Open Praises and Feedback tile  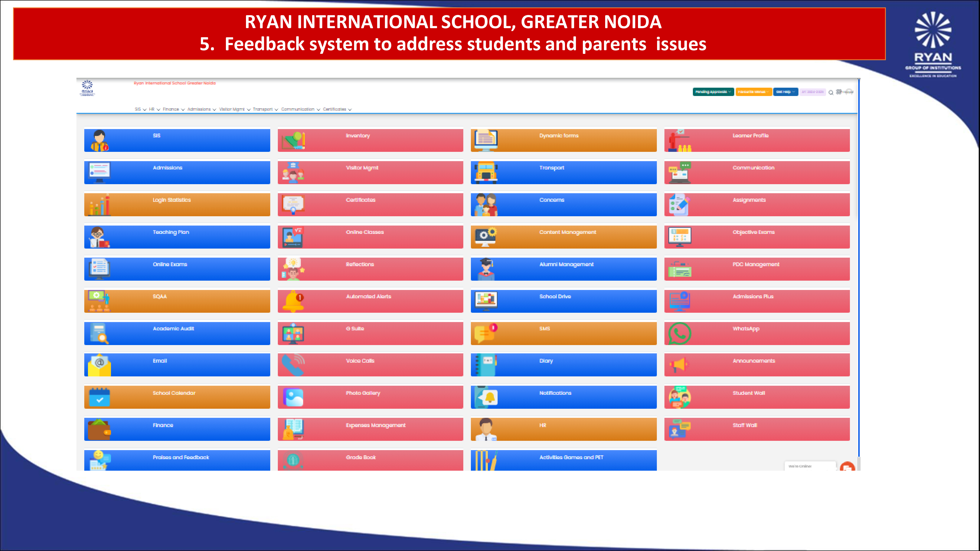(x=177, y=460)
